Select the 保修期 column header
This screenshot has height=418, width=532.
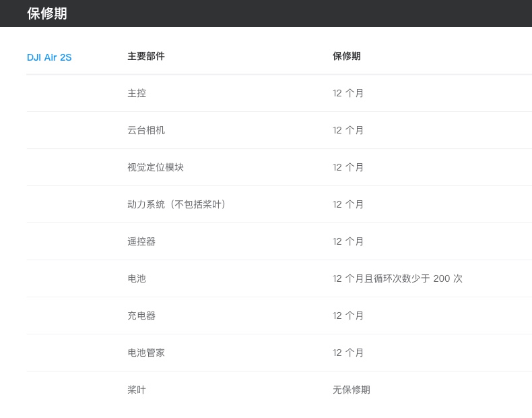pos(346,56)
